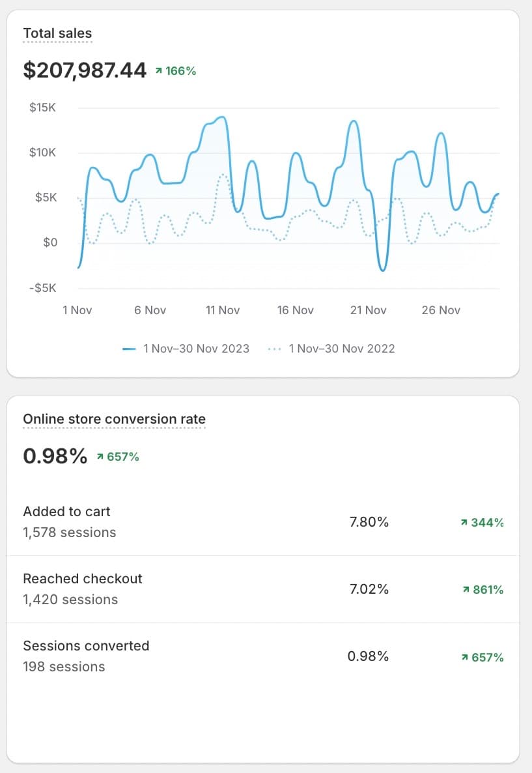Select the Added to cart row label
This screenshot has height=773, width=532.
click(x=66, y=512)
